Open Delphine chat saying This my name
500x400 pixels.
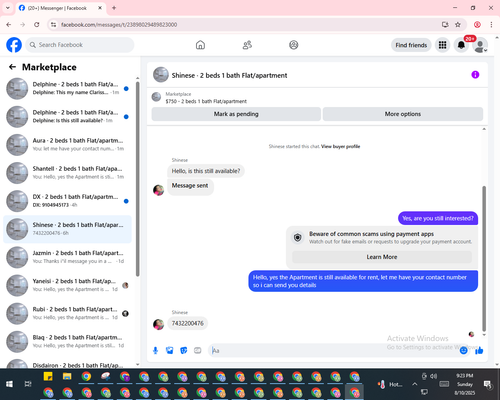68,88
